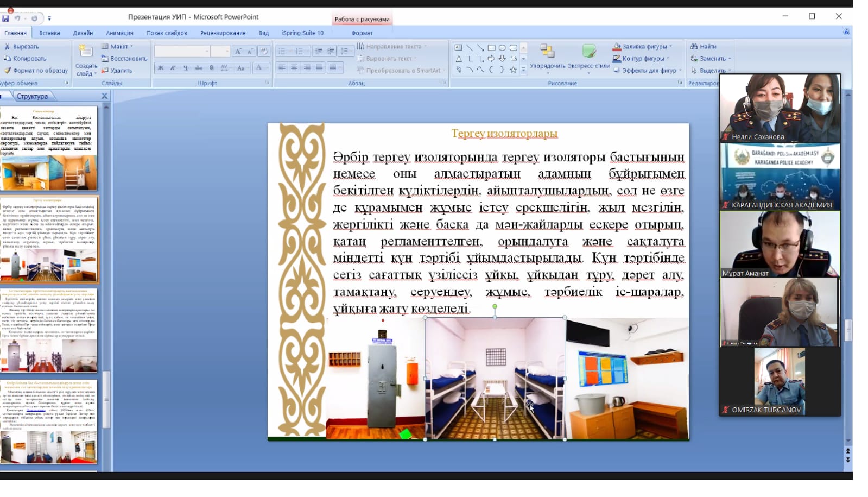Click the Cut (Вырезать) scissors button
868x497 pixels.
[x=22, y=47]
